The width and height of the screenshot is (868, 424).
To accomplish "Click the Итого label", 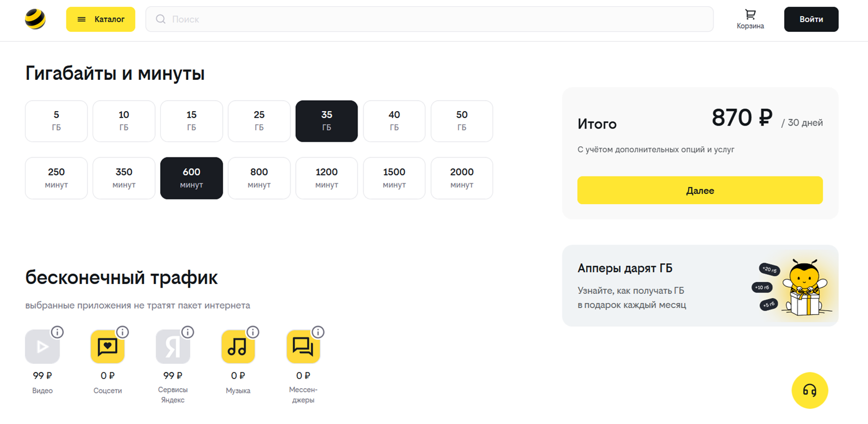I will click(597, 124).
